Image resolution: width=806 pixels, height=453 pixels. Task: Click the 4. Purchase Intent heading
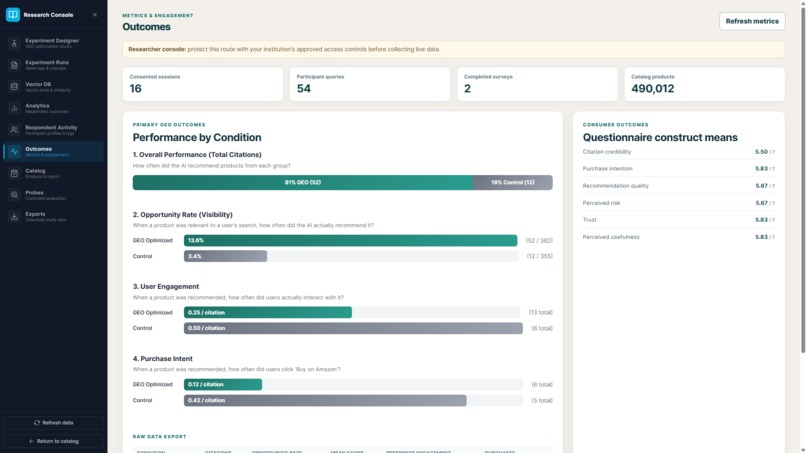pos(162,358)
